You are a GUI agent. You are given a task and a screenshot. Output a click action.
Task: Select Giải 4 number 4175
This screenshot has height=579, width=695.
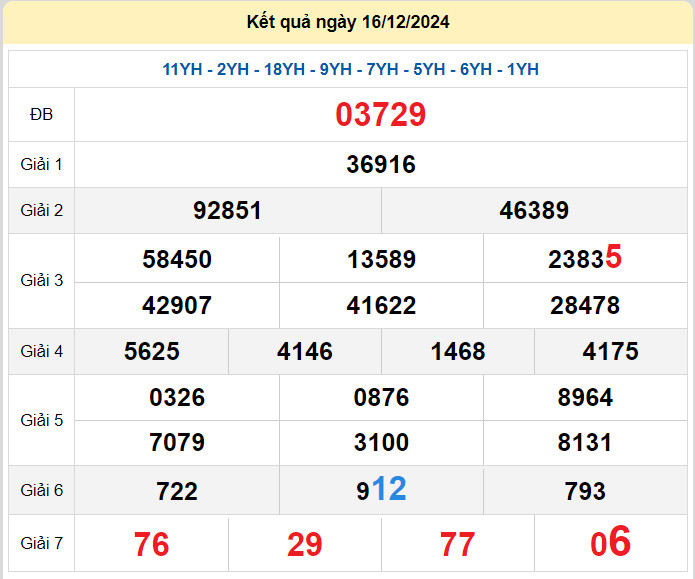611,352
